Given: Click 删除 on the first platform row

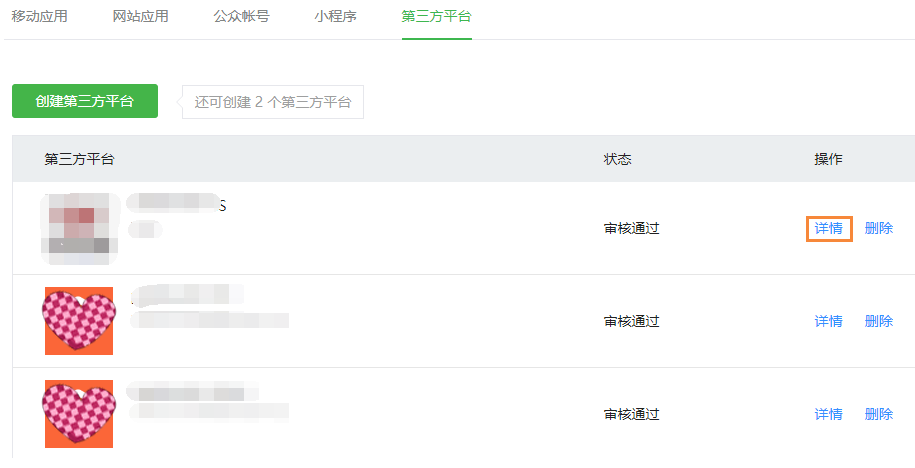Looking at the screenshot, I should 879,228.
